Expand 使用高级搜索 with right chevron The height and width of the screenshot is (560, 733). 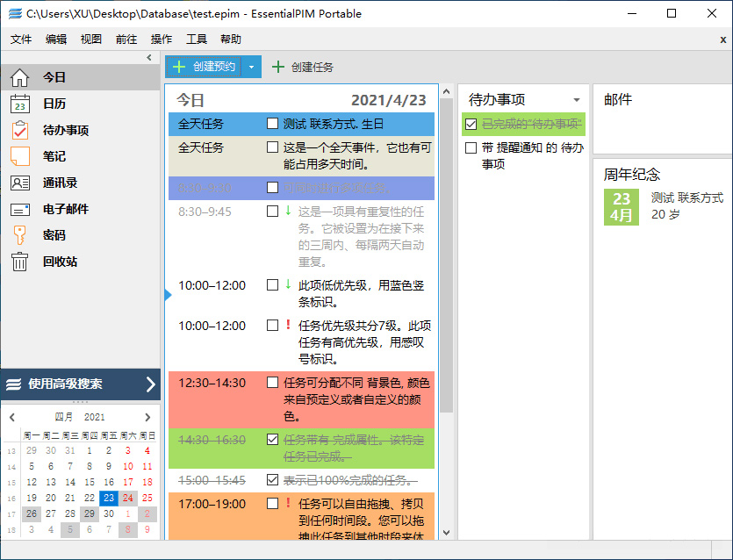[x=150, y=384]
